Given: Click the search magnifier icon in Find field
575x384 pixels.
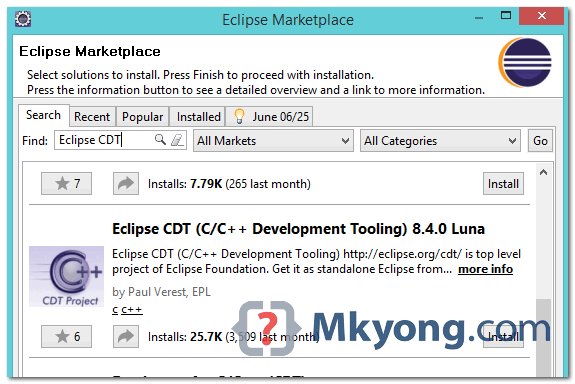Looking at the screenshot, I should [160, 140].
